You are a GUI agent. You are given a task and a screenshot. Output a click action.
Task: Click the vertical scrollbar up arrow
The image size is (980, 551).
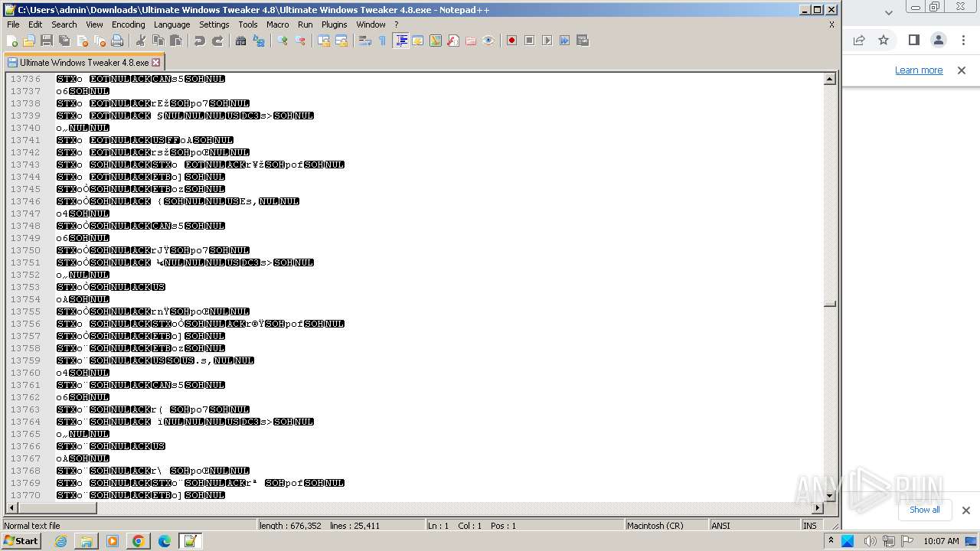coord(829,79)
